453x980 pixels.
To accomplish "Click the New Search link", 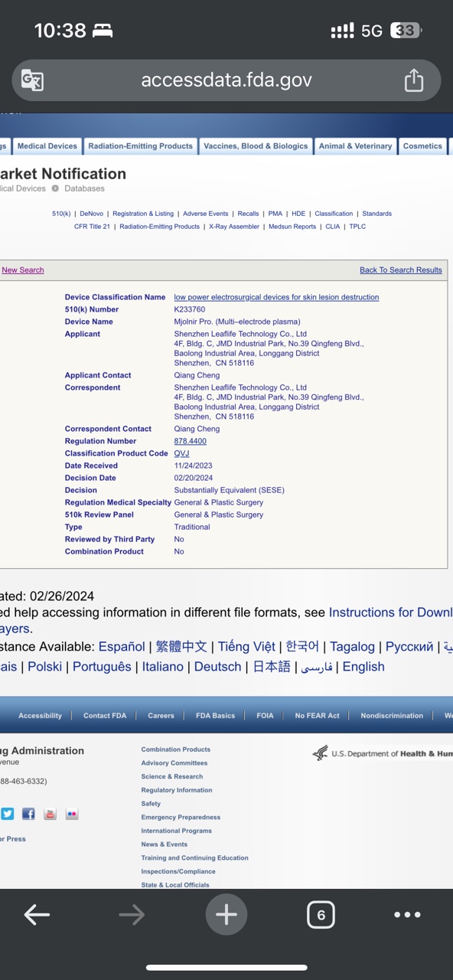I will click(23, 270).
